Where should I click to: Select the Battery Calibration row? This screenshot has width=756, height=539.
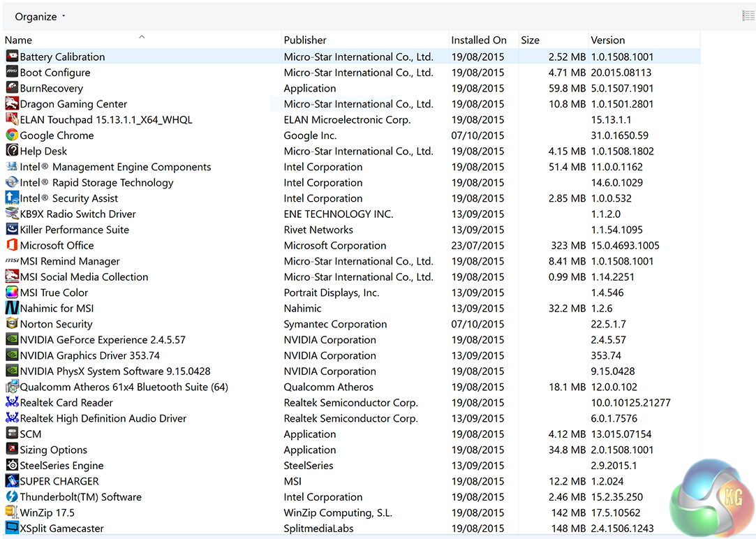(63, 57)
